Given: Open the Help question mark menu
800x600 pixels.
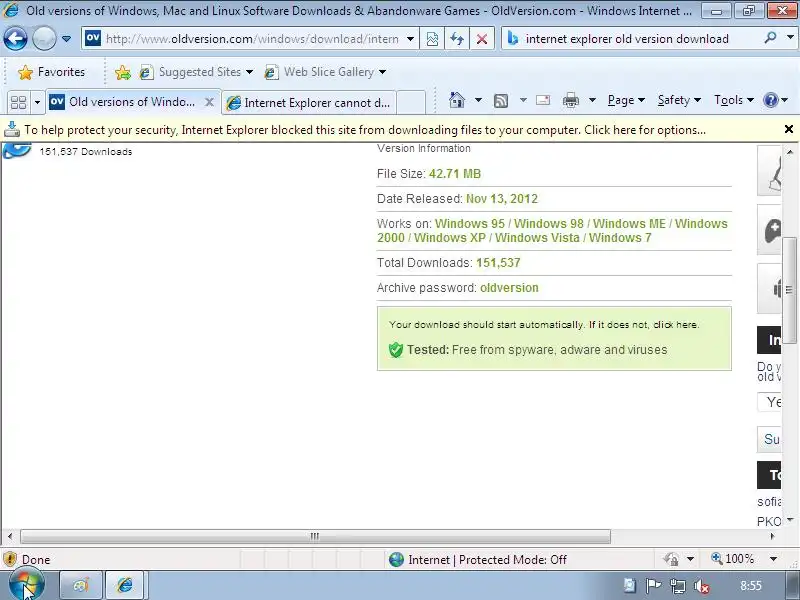Looking at the screenshot, I should tap(776, 100).
